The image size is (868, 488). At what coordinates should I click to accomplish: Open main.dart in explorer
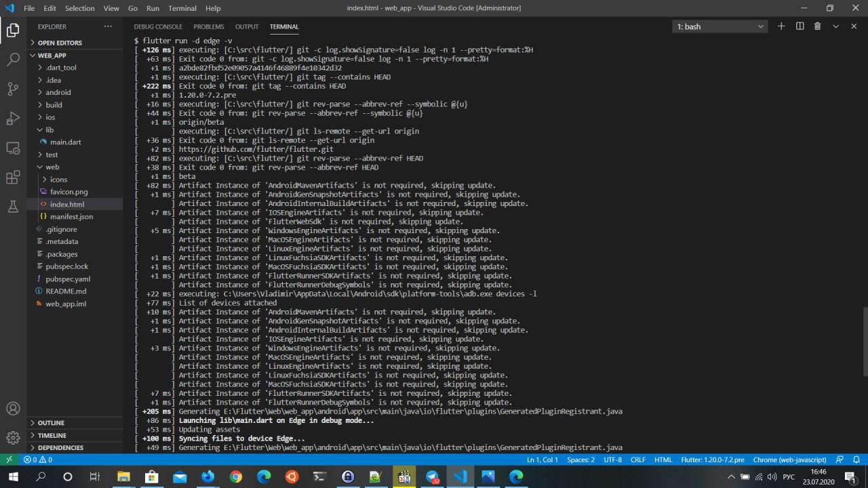[x=75, y=142]
